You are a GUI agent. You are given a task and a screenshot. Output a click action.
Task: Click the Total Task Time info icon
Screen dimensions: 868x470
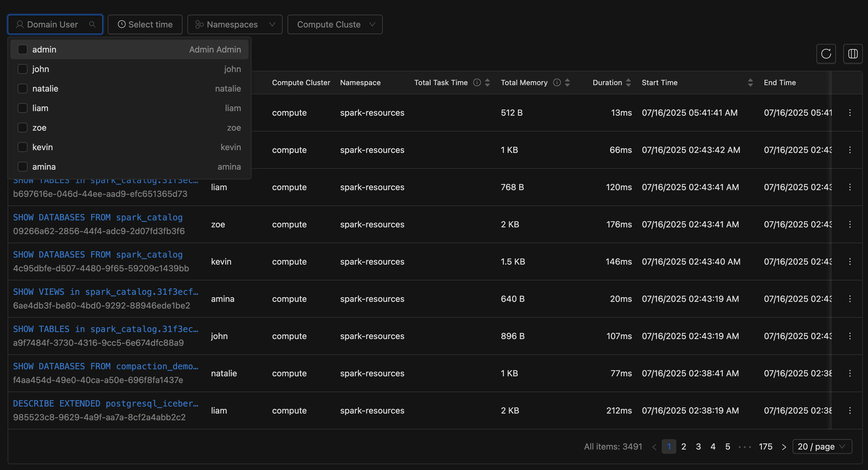tap(477, 82)
